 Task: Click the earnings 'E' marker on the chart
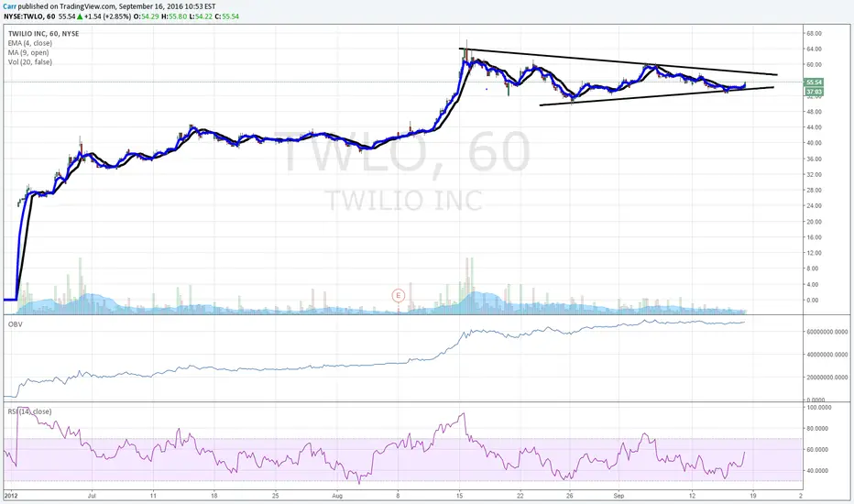pyautogui.click(x=398, y=295)
